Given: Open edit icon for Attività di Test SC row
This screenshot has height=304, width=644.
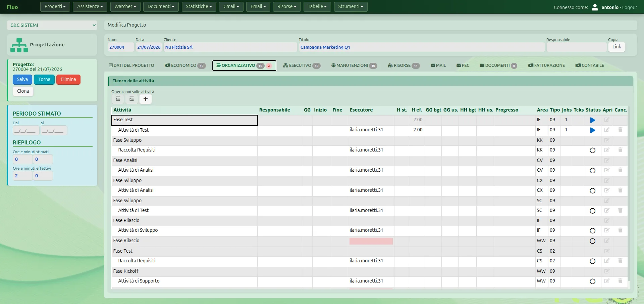Looking at the screenshot, I should pos(607,210).
